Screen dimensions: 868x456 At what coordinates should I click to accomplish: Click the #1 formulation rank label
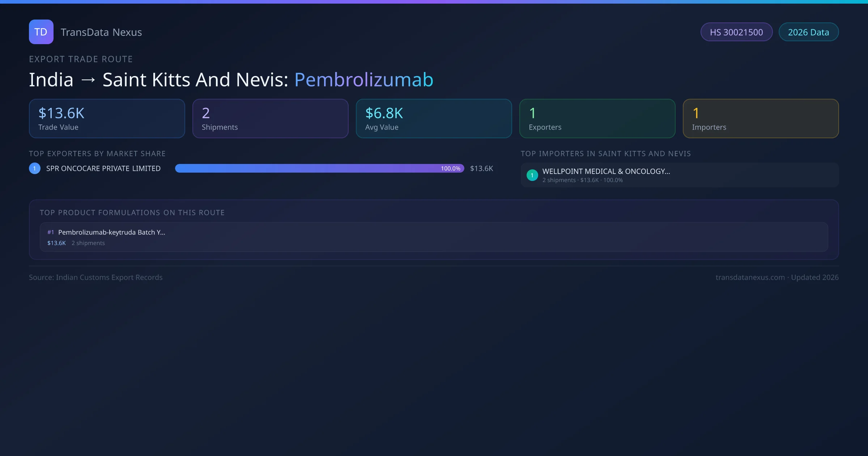[x=51, y=232]
